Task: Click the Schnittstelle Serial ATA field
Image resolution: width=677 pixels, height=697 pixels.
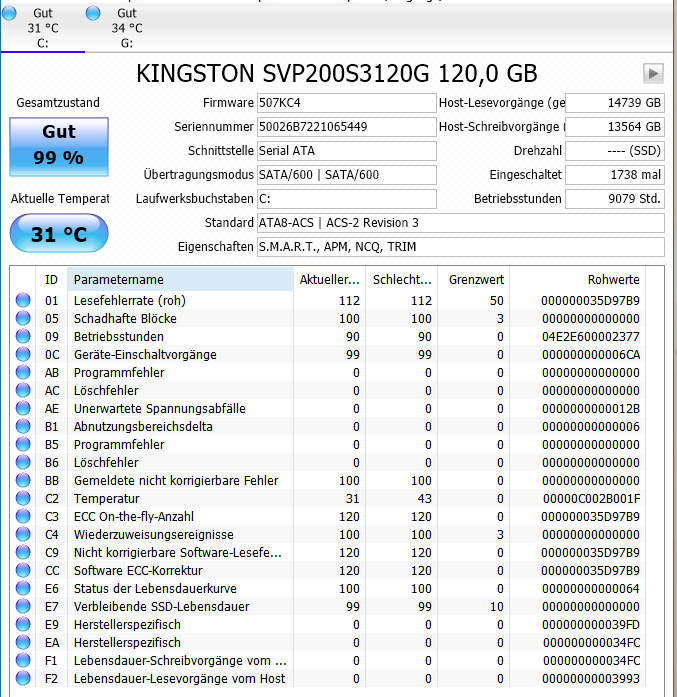Action: pos(346,151)
